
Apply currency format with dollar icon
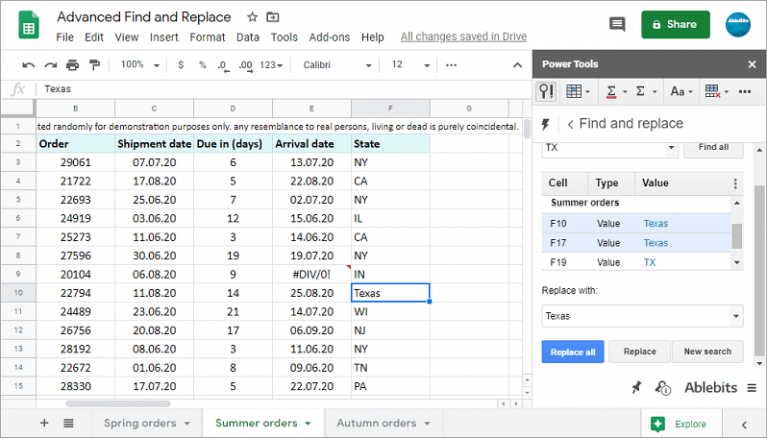(181, 65)
